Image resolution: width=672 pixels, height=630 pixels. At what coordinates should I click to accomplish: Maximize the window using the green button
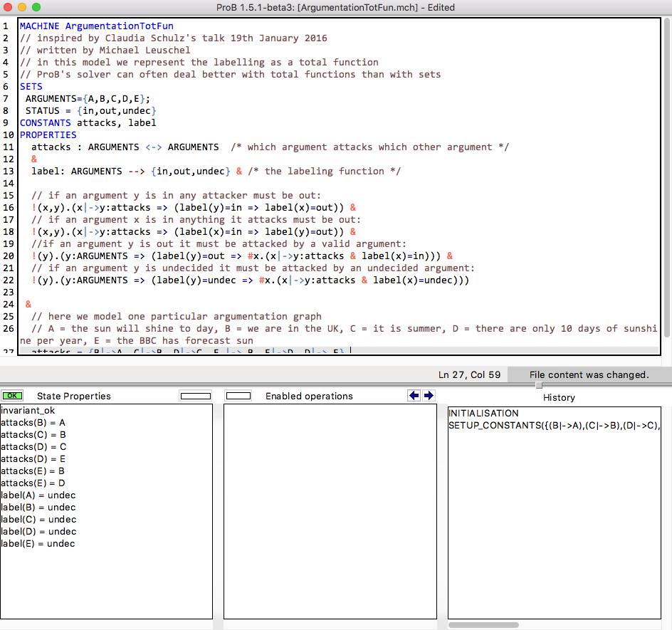click(x=36, y=7)
